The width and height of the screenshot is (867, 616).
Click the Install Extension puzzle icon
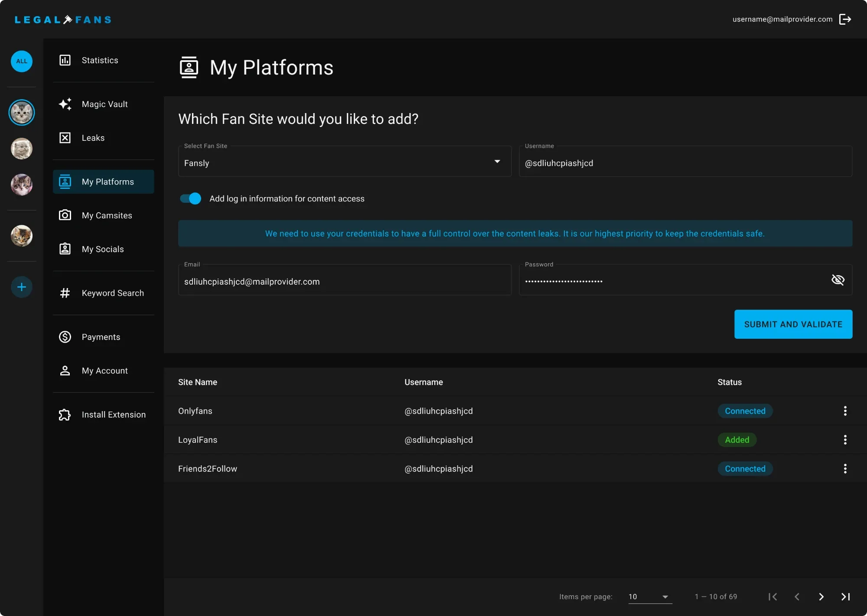(65, 415)
